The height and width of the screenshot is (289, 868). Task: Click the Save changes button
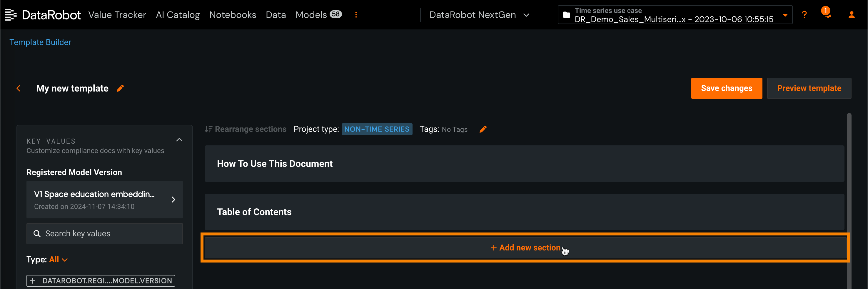[x=726, y=88]
